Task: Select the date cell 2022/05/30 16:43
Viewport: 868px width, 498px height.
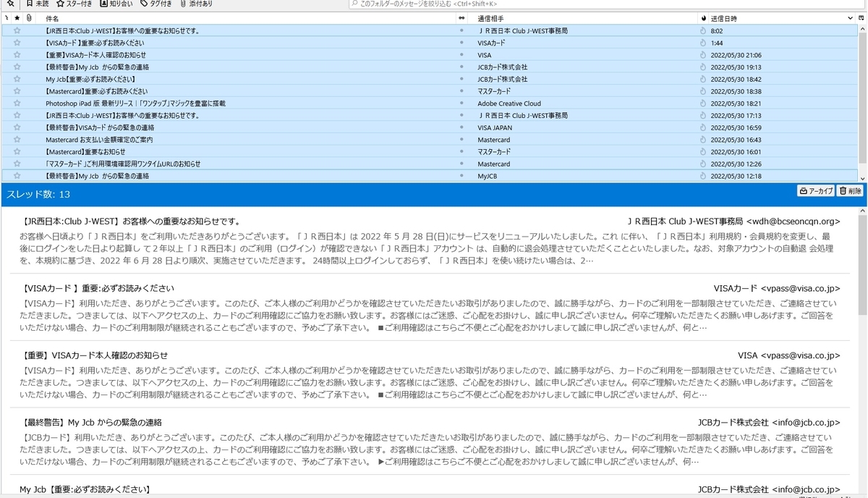Action: 736,140
